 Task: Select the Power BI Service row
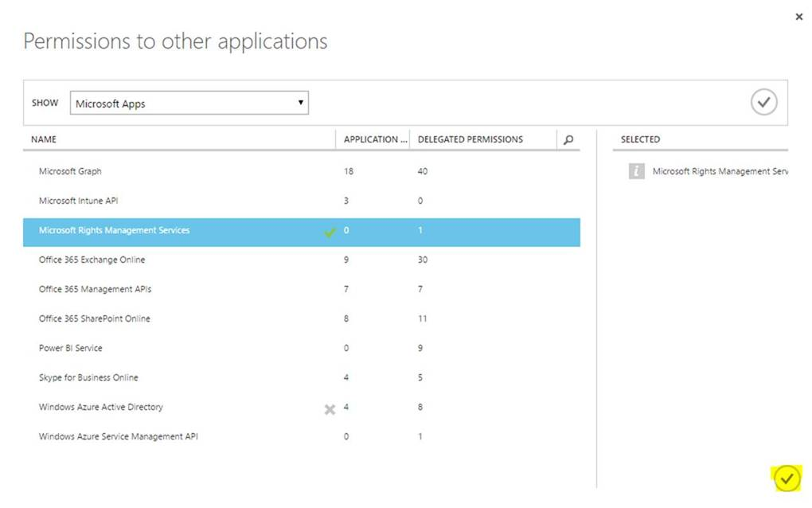(302, 348)
